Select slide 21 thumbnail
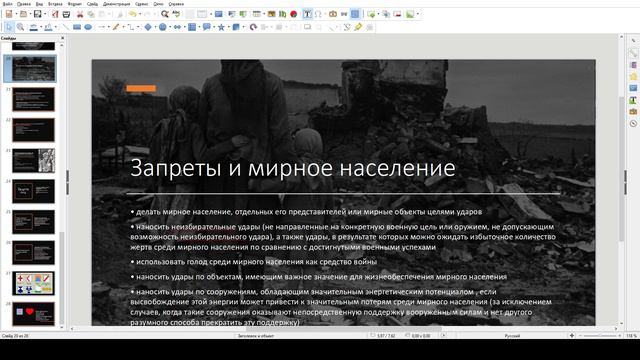Image resolution: width=640 pixels, height=360 pixels. click(33, 99)
